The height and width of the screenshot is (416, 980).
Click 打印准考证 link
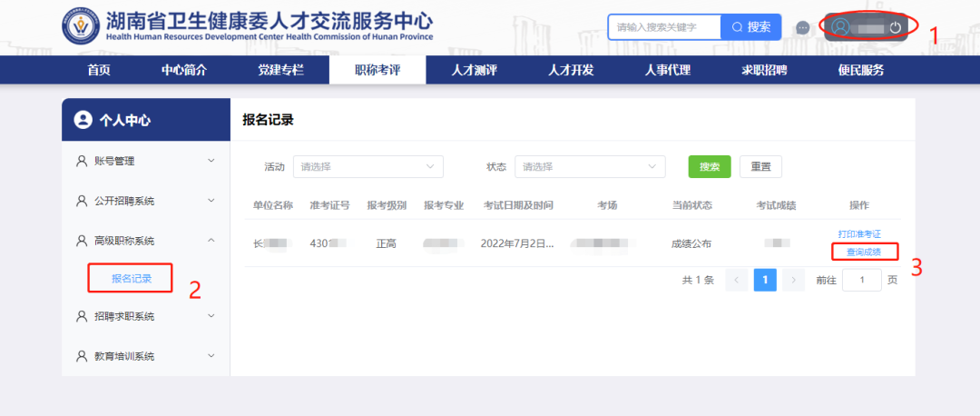point(858,234)
